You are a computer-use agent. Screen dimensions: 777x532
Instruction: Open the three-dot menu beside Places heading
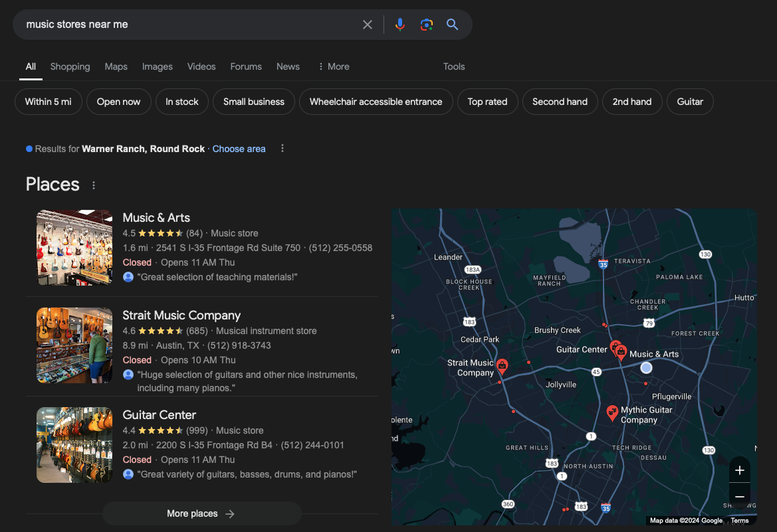tap(94, 185)
